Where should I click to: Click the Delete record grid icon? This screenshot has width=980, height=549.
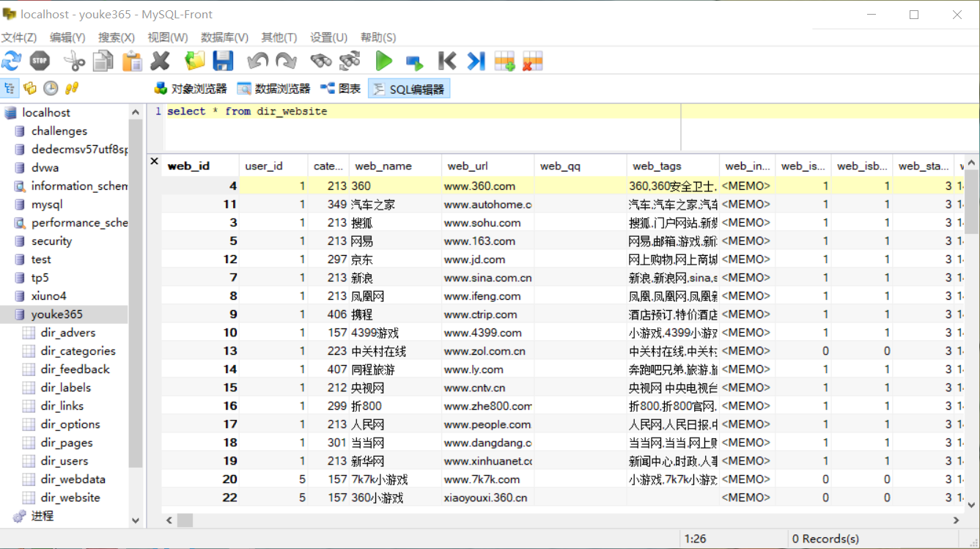coord(533,61)
